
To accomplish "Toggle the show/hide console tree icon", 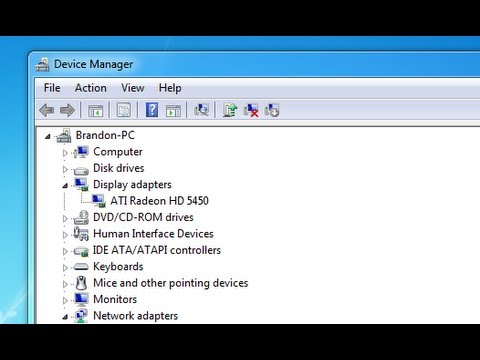I will pos(95,110).
